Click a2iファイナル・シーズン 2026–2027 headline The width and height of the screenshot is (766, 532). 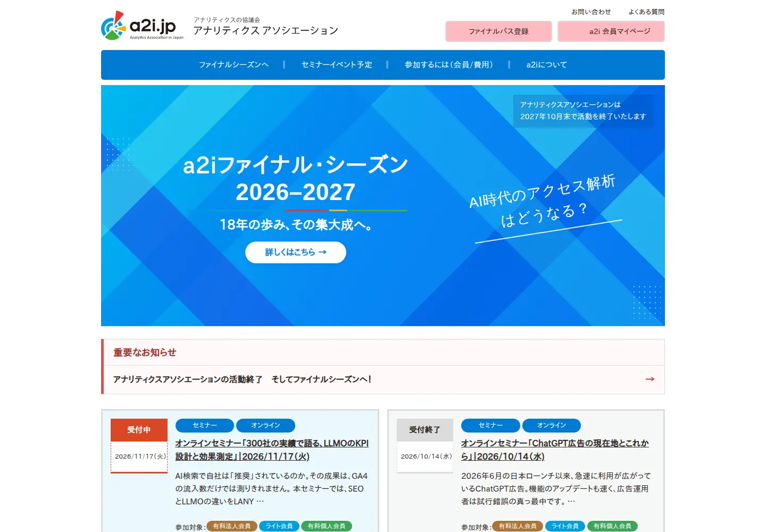(296, 178)
